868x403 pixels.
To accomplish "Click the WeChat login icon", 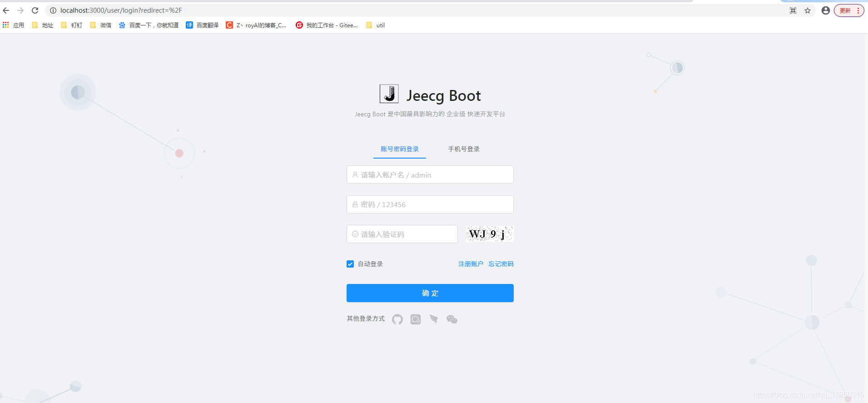I will [452, 319].
